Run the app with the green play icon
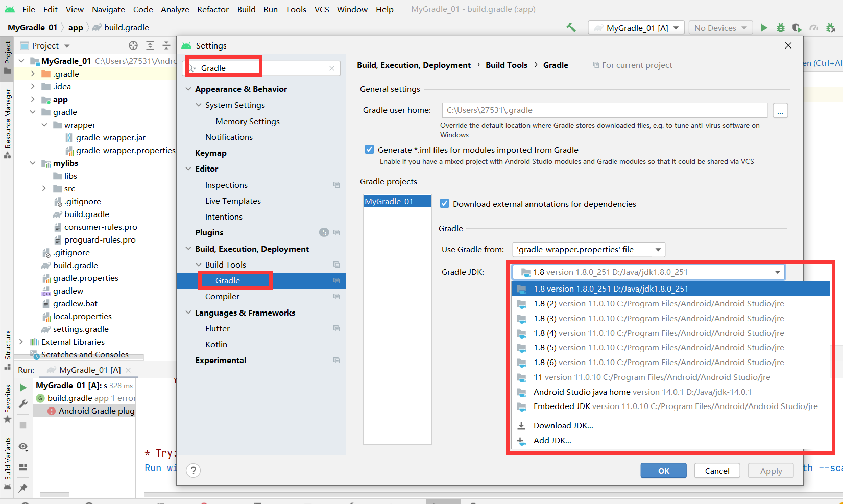 coord(764,28)
